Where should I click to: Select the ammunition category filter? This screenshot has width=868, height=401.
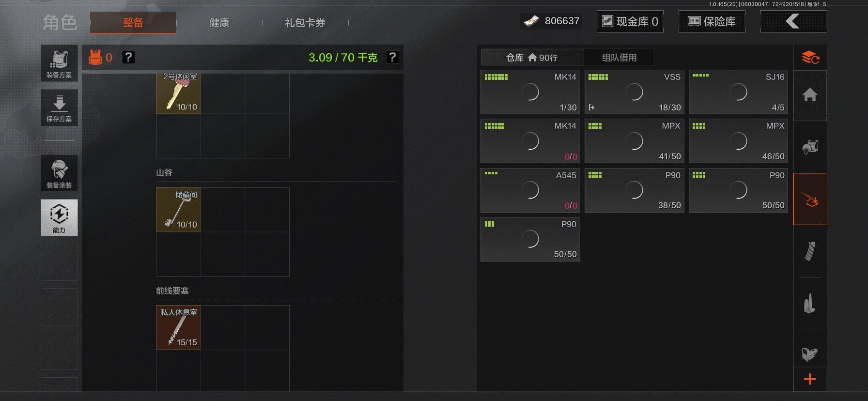click(x=810, y=303)
